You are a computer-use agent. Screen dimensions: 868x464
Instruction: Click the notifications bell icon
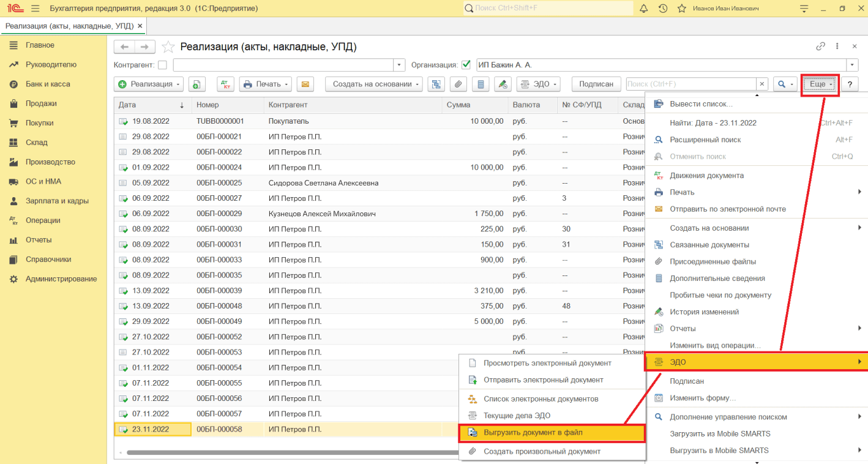pyautogui.click(x=643, y=9)
